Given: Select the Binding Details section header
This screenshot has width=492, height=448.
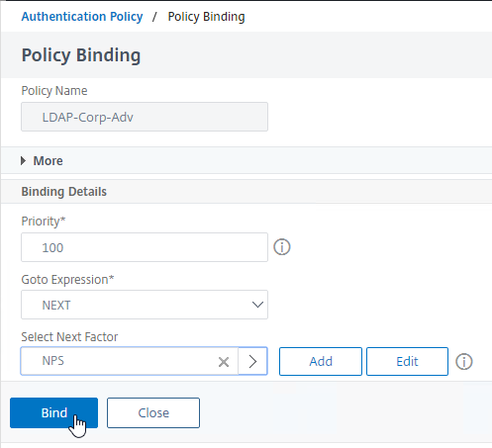Looking at the screenshot, I should (64, 192).
